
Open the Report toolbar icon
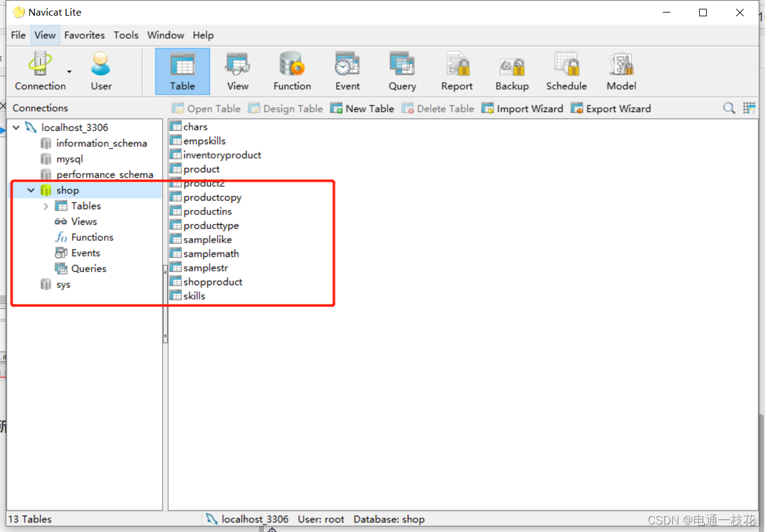457,71
